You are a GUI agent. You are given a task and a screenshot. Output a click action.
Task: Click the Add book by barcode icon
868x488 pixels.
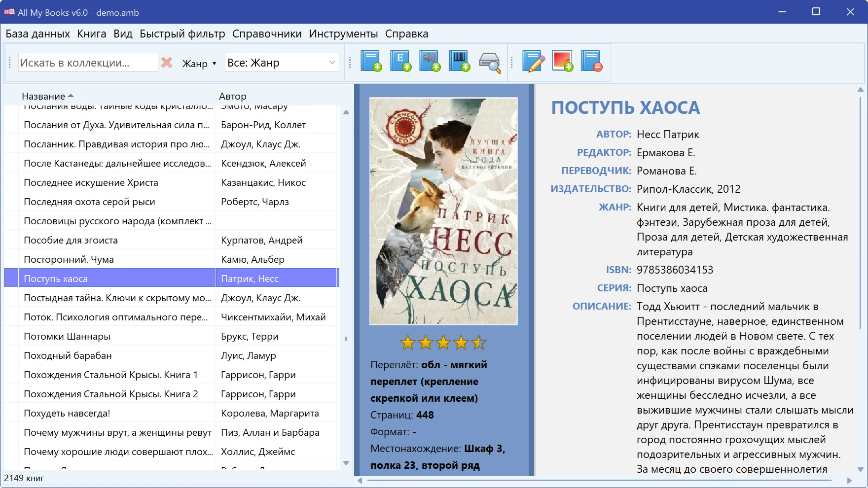click(x=460, y=62)
